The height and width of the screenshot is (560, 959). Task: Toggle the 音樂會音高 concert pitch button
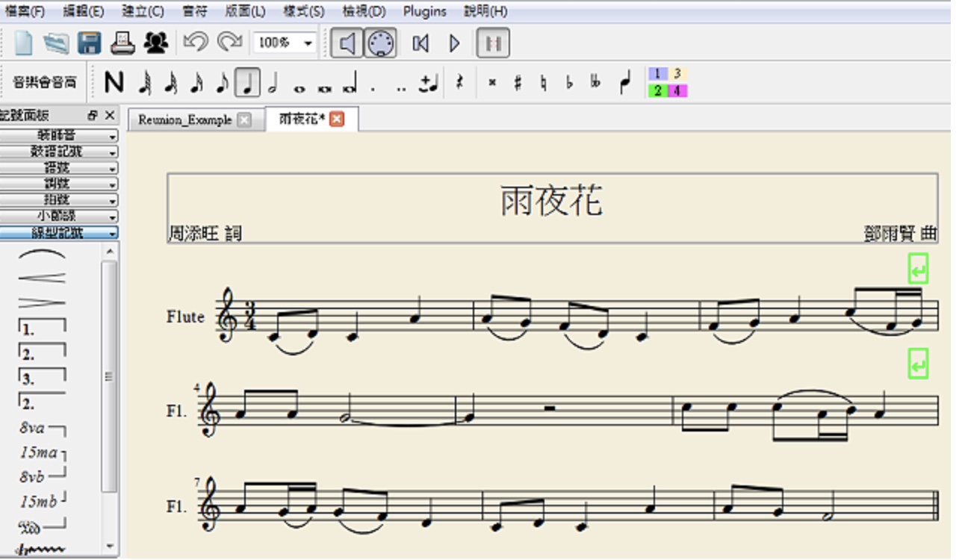click(45, 83)
